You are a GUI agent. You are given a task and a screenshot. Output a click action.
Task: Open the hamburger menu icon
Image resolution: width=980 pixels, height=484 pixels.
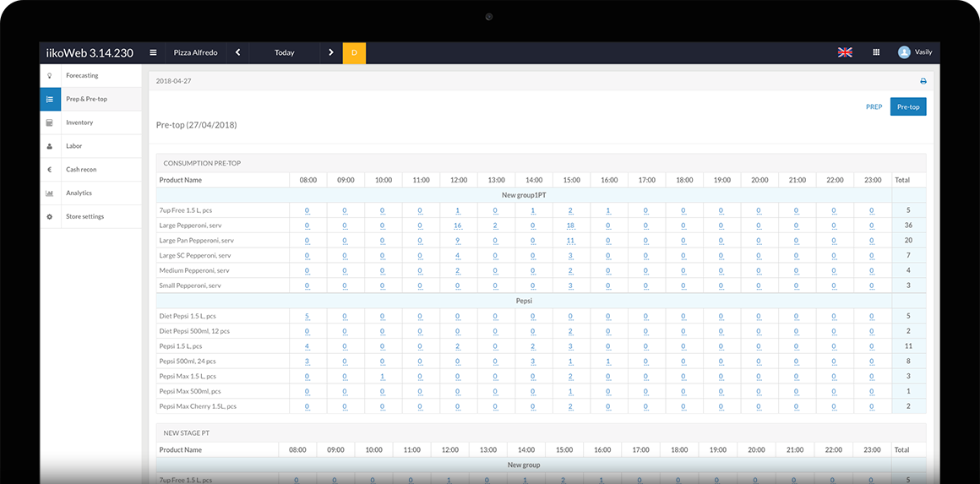(x=153, y=53)
